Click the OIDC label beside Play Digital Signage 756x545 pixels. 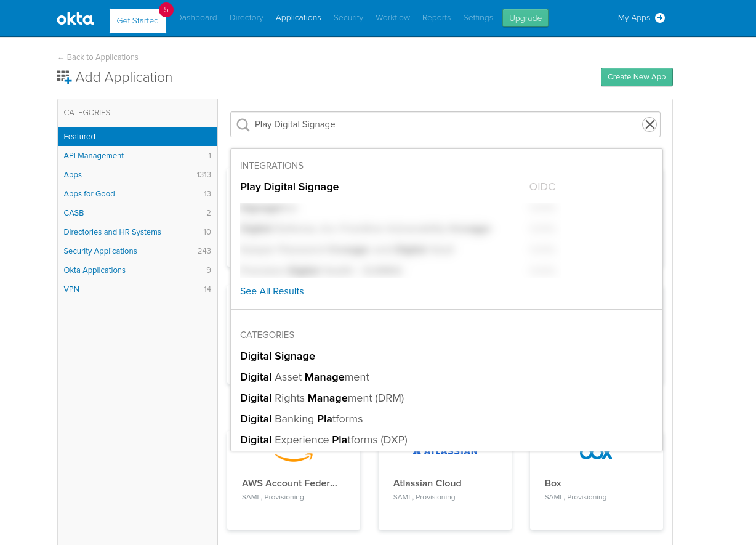(542, 187)
